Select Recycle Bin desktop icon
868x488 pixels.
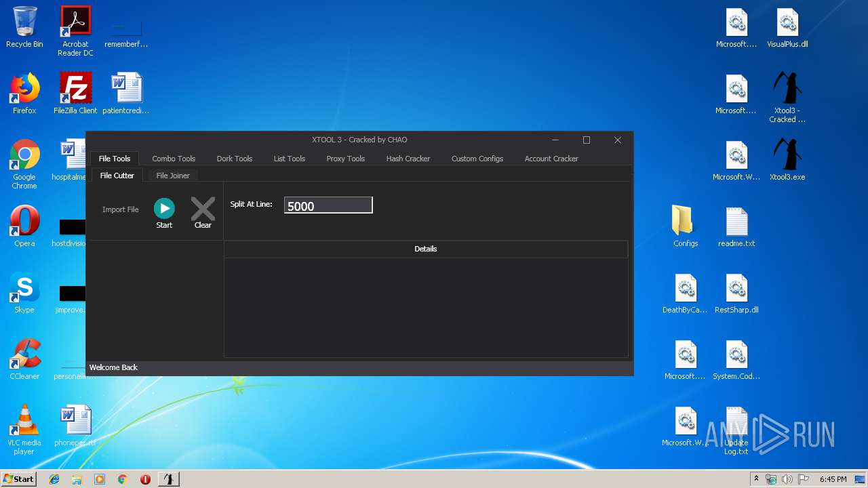tap(24, 28)
